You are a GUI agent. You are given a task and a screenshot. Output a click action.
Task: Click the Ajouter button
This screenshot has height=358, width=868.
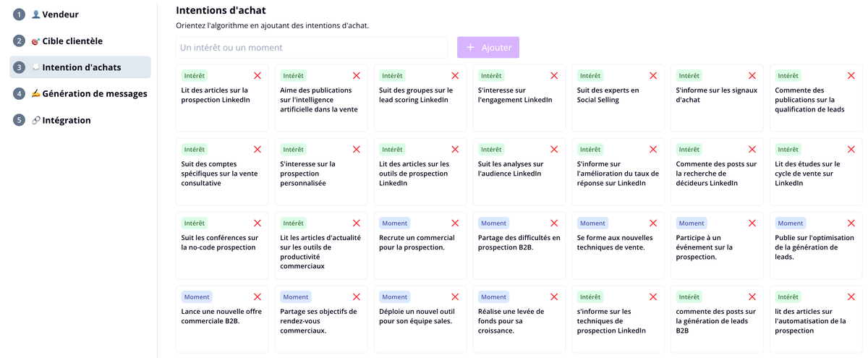[488, 48]
